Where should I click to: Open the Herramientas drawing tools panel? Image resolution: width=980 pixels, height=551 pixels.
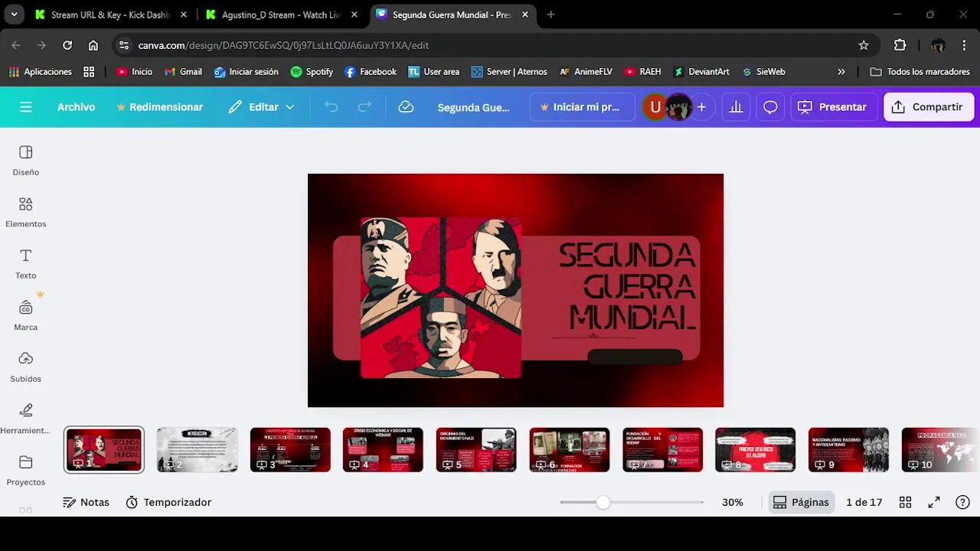25,419
